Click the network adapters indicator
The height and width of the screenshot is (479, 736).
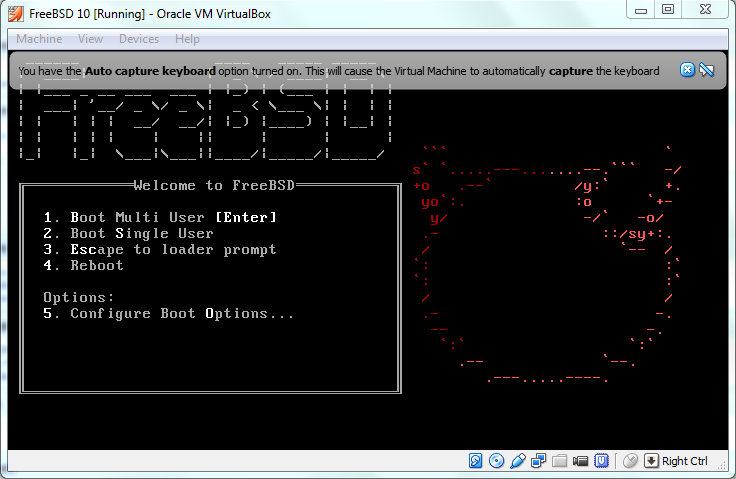click(538, 461)
